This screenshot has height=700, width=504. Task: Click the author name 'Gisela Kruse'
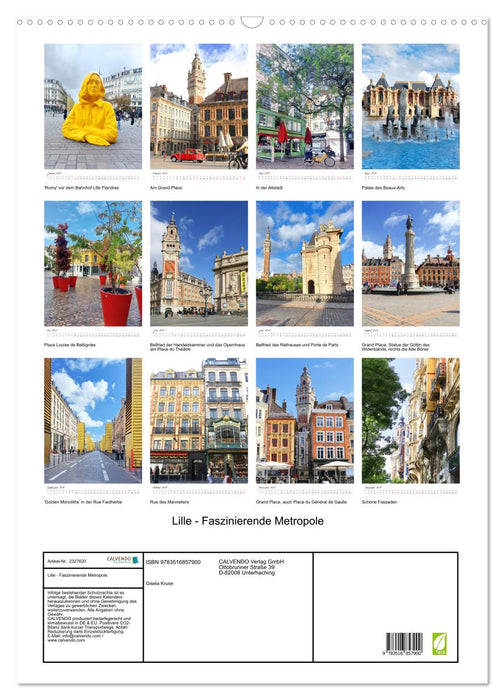(x=159, y=583)
